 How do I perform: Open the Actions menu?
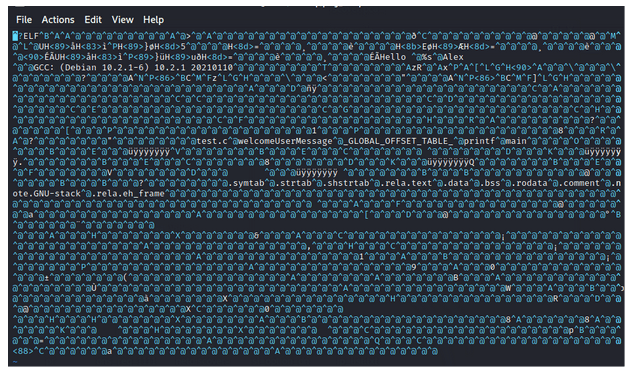tap(58, 20)
